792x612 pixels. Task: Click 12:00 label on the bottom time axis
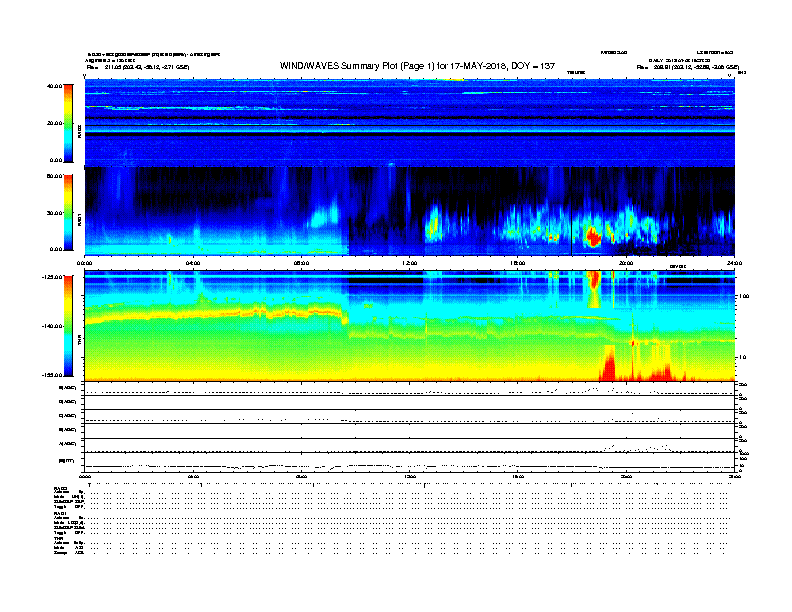coord(409,476)
